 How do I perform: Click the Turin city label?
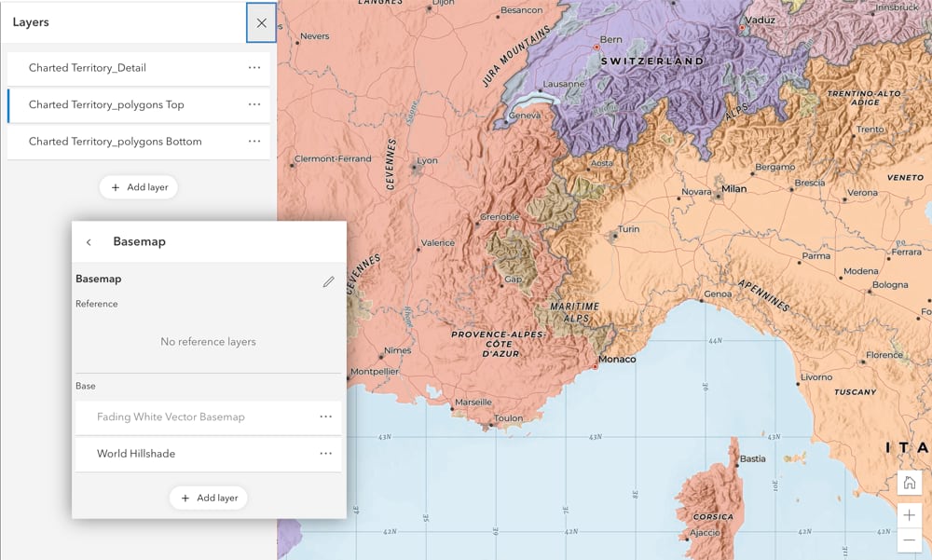[628, 229]
